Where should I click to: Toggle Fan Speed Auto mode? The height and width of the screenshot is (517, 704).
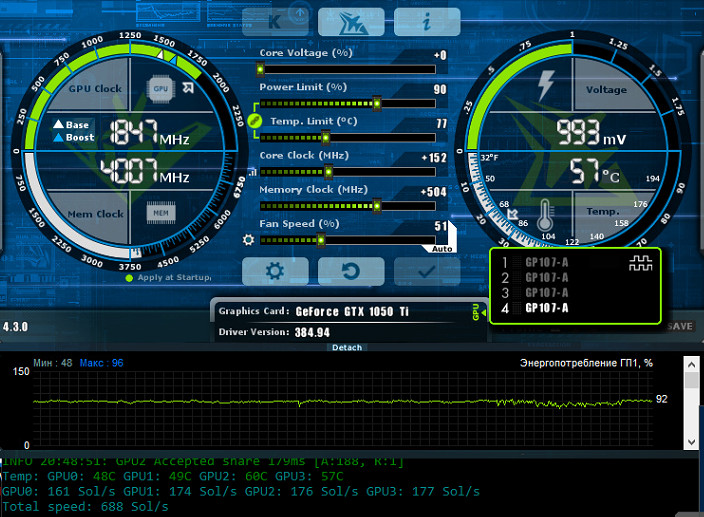click(x=442, y=248)
